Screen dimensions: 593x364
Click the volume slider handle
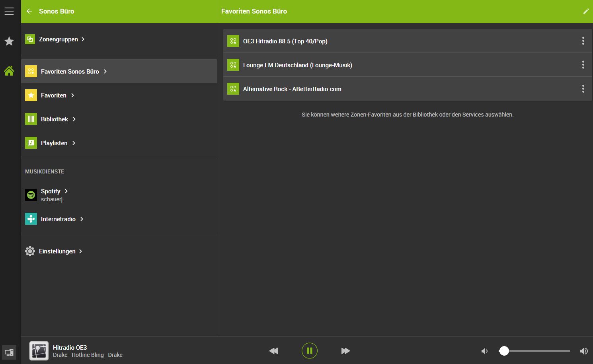tap(504, 351)
